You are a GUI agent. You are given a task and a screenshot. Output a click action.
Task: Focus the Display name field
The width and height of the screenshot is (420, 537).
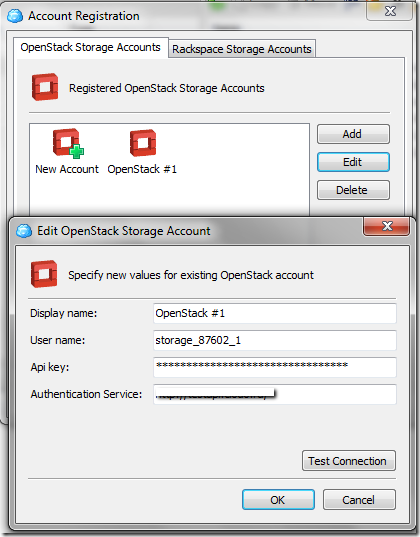click(x=275, y=313)
